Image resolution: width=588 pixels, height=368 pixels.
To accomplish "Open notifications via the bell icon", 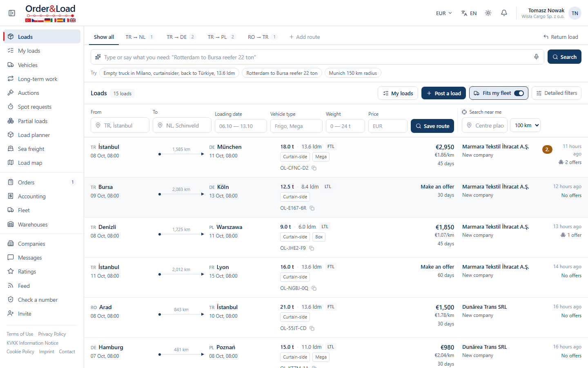I will [504, 13].
